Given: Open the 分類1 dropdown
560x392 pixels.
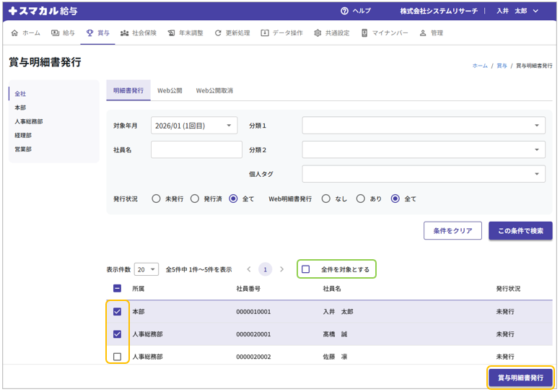Looking at the screenshot, I should 424,126.
